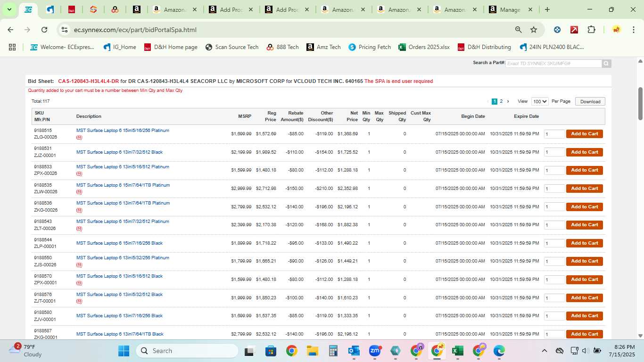The width and height of the screenshot is (644, 362).
Task: Click the M icon under 15inI5/16/256 Platinum
Action: (79, 138)
